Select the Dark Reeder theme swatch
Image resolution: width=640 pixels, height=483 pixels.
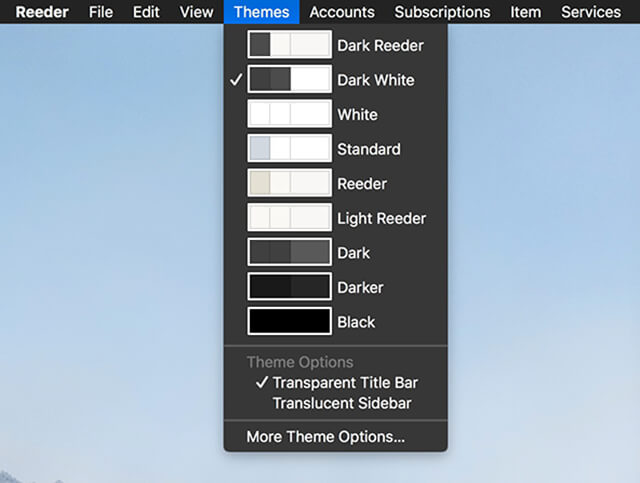(289, 45)
